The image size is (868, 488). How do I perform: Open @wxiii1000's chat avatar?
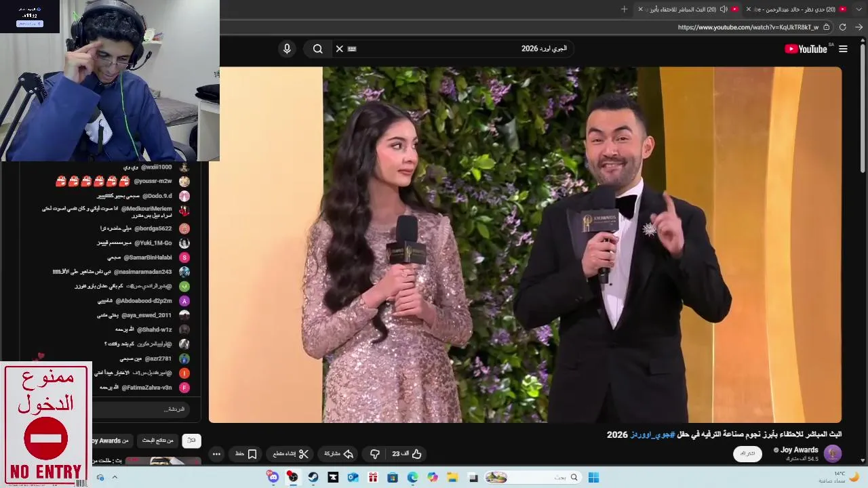pyautogui.click(x=184, y=167)
